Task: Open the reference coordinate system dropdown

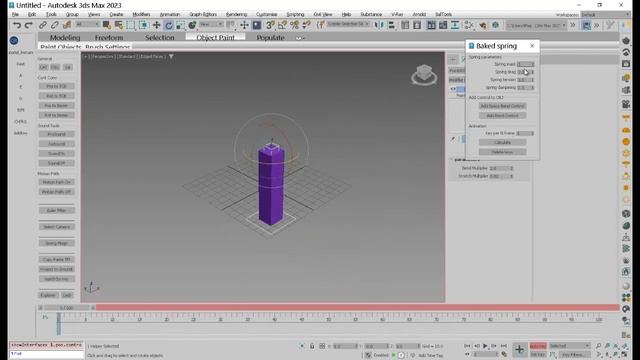Action: click(x=211, y=24)
